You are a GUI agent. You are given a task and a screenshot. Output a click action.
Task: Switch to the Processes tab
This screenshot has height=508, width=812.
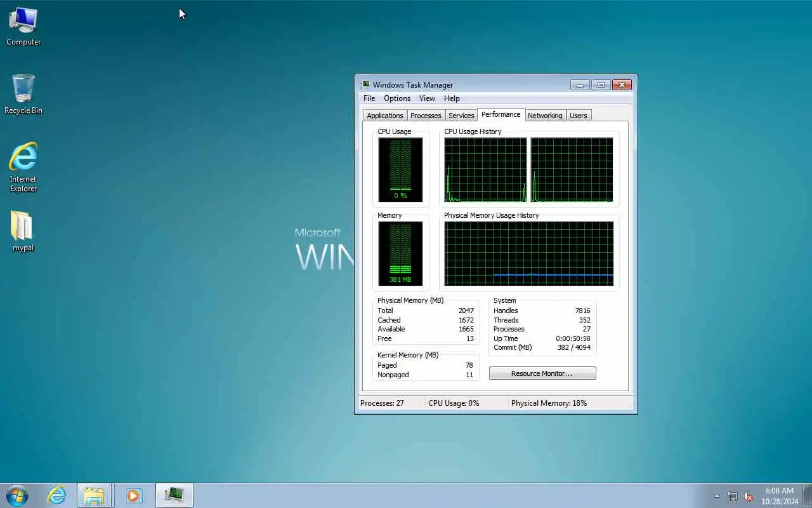426,116
